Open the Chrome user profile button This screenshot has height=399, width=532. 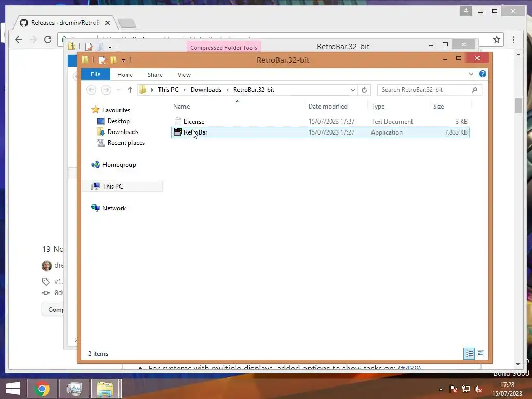pos(466,11)
